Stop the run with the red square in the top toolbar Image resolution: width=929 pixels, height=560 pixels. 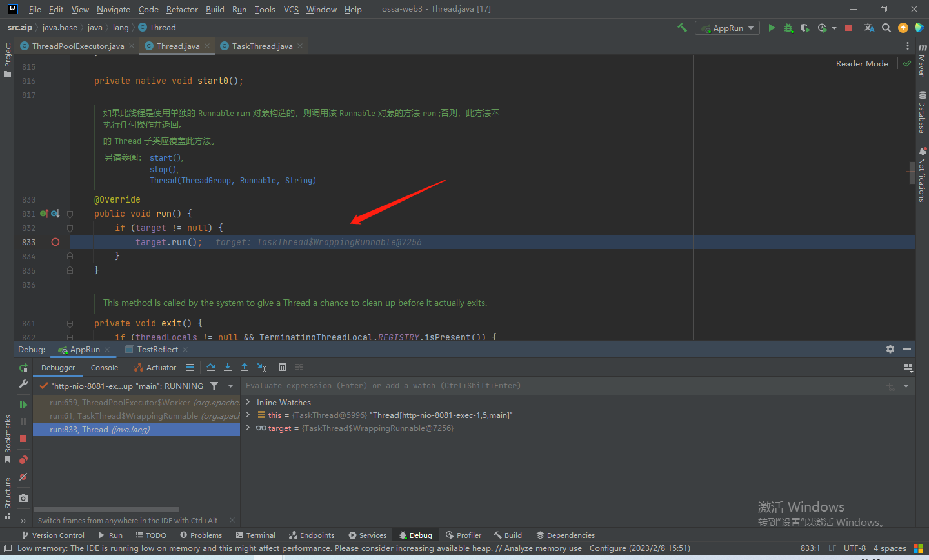(848, 28)
